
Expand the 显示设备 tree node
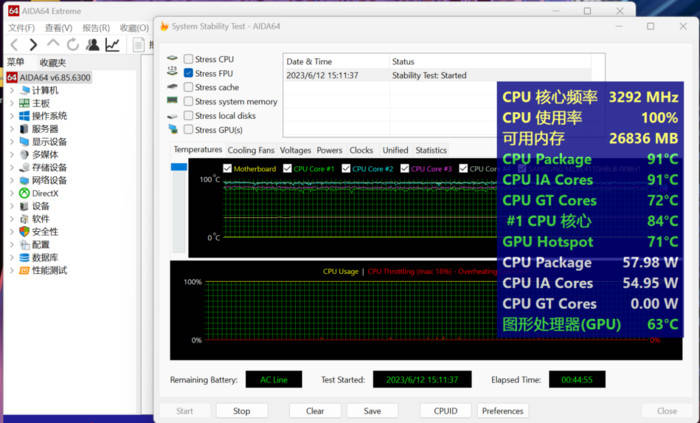[x=12, y=142]
